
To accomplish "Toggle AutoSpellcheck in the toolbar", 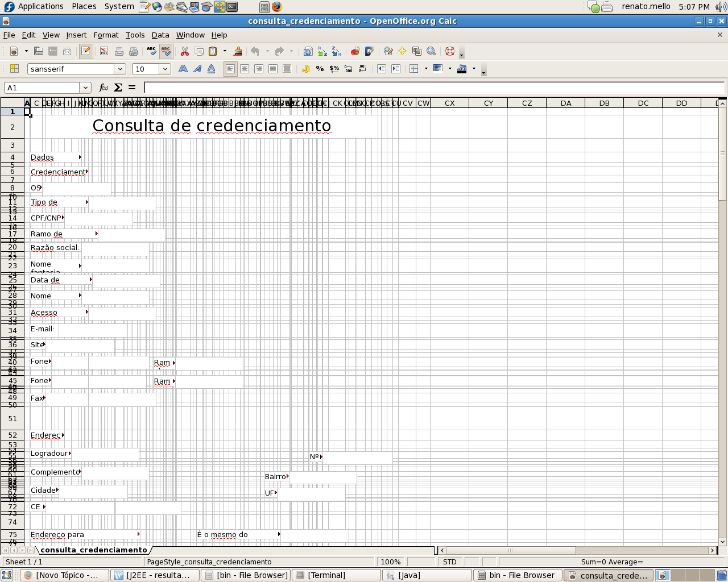I will pos(166,51).
